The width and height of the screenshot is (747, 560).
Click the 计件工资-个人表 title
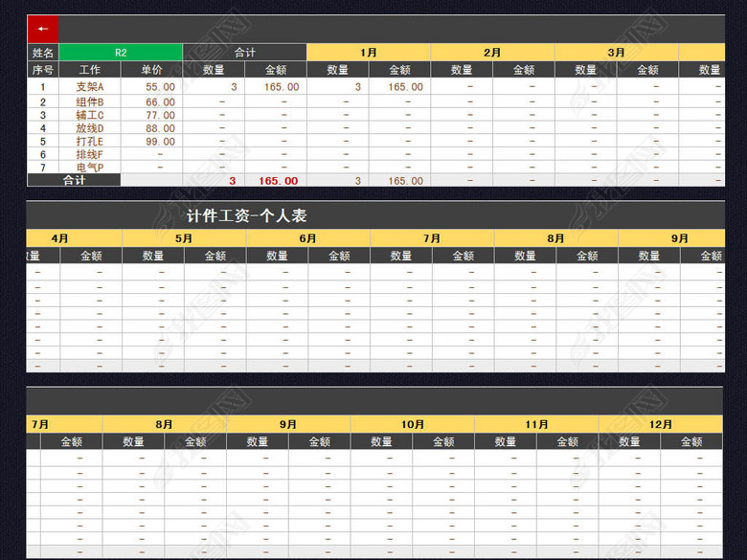(247, 216)
